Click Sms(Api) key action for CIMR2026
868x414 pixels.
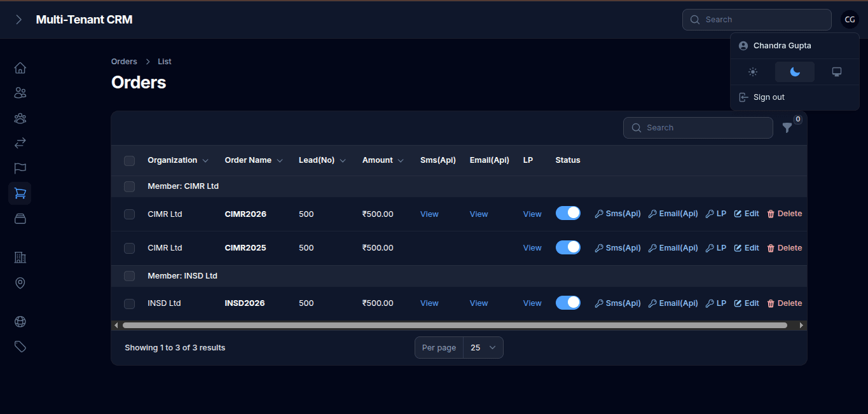pos(617,214)
